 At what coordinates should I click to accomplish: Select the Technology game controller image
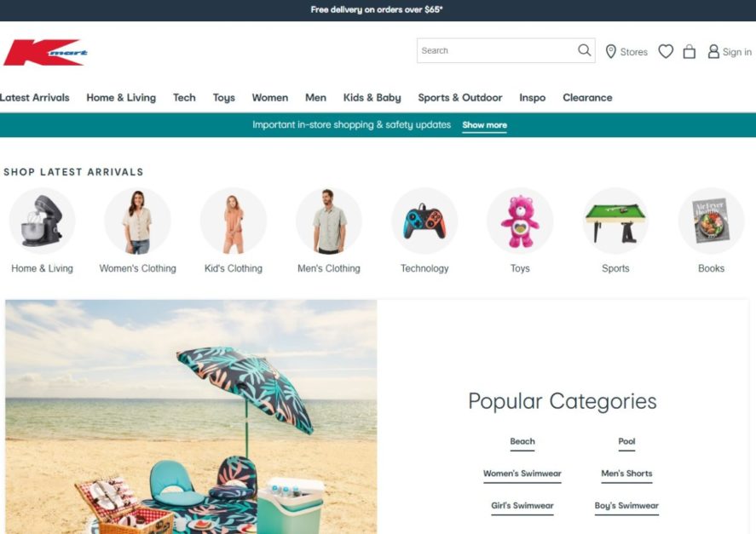click(x=424, y=221)
